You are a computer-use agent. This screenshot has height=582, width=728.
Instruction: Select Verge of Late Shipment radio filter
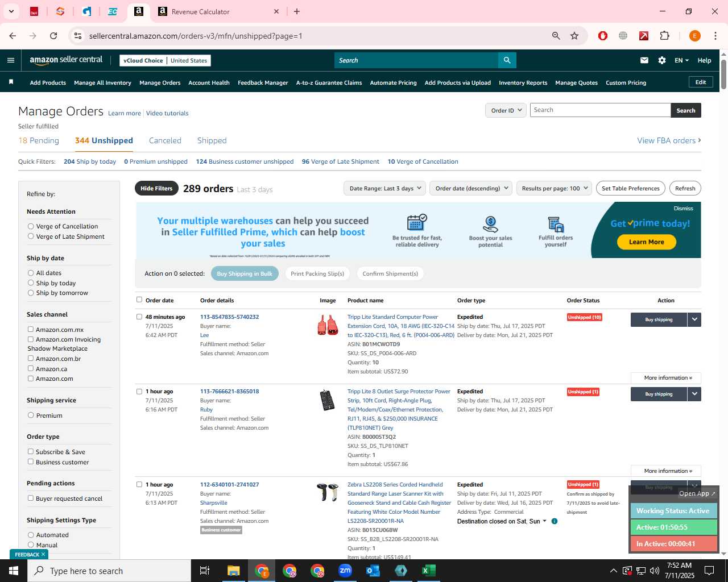tap(31, 236)
